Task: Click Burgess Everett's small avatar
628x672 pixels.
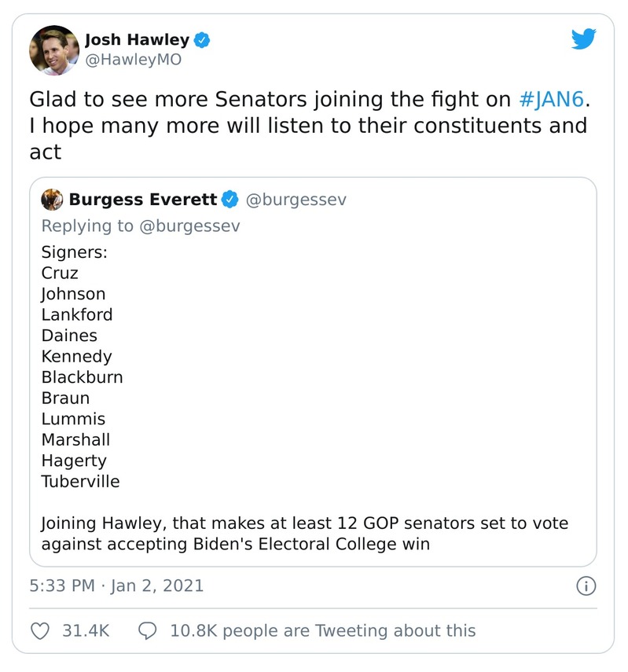Action: (x=52, y=200)
